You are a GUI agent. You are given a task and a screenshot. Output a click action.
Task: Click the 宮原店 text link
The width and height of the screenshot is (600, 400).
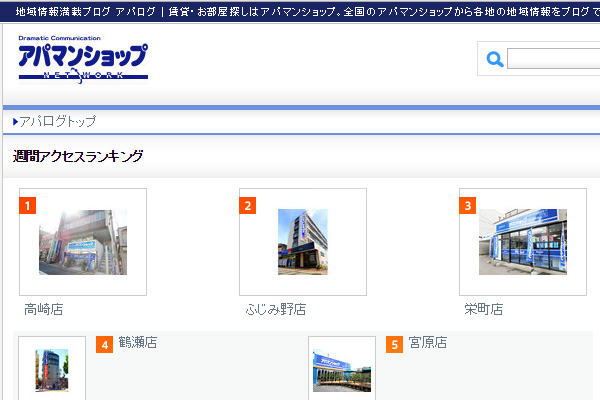pyautogui.click(x=428, y=343)
